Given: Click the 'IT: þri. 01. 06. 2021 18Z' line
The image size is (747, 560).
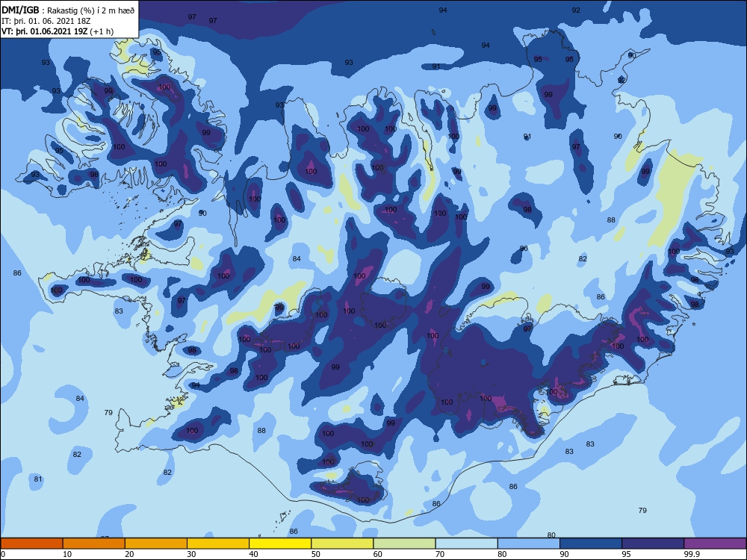Looking at the screenshot, I should [x=46, y=21].
